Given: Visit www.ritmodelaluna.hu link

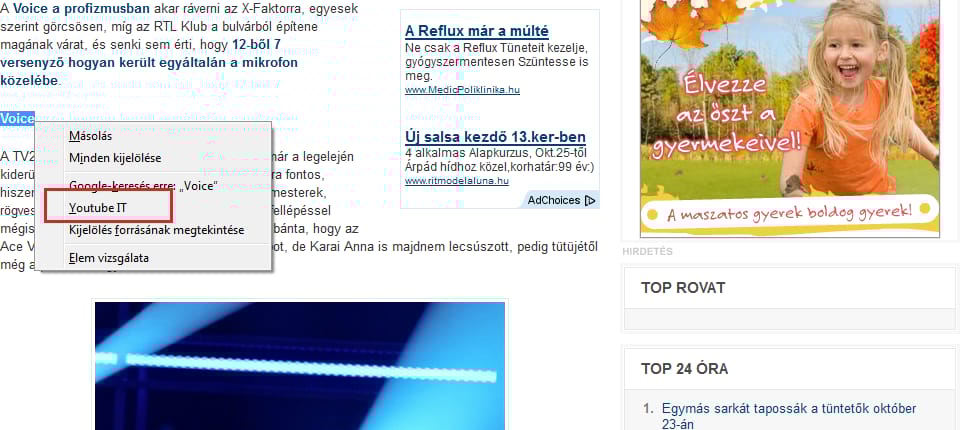Looking at the screenshot, I should [x=457, y=181].
